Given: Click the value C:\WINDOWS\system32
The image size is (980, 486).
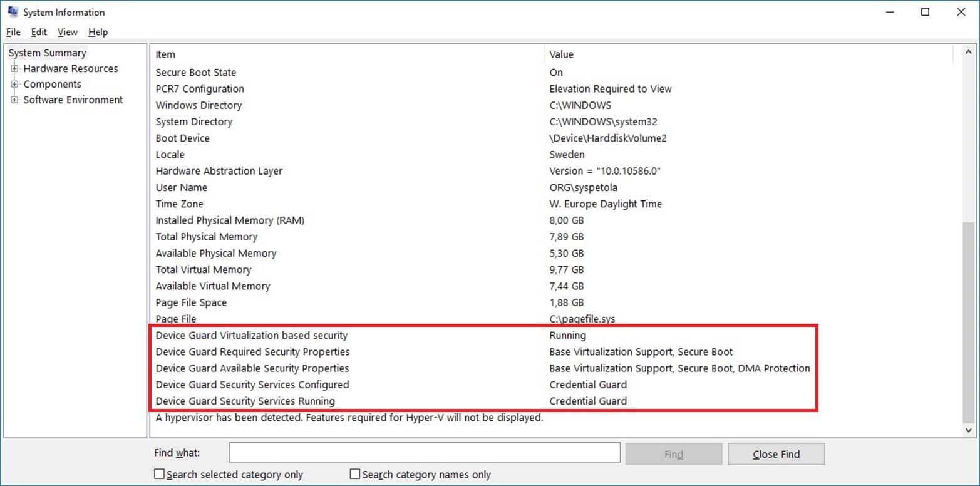Looking at the screenshot, I should (604, 121).
